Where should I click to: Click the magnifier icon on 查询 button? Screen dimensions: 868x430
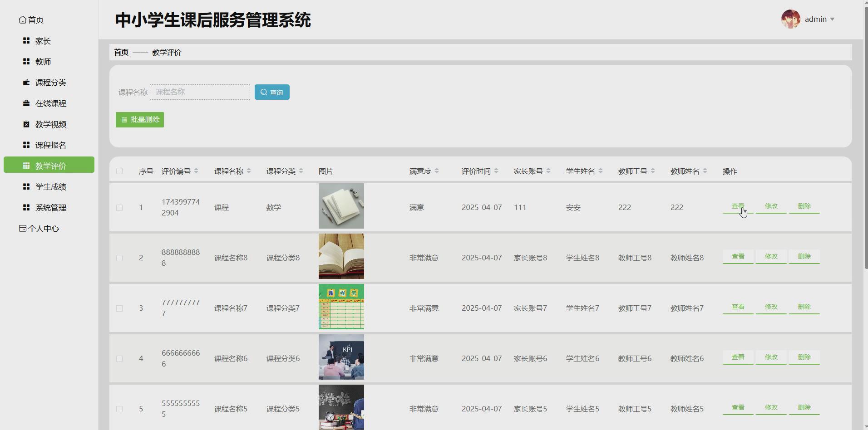[x=264, y=92]
